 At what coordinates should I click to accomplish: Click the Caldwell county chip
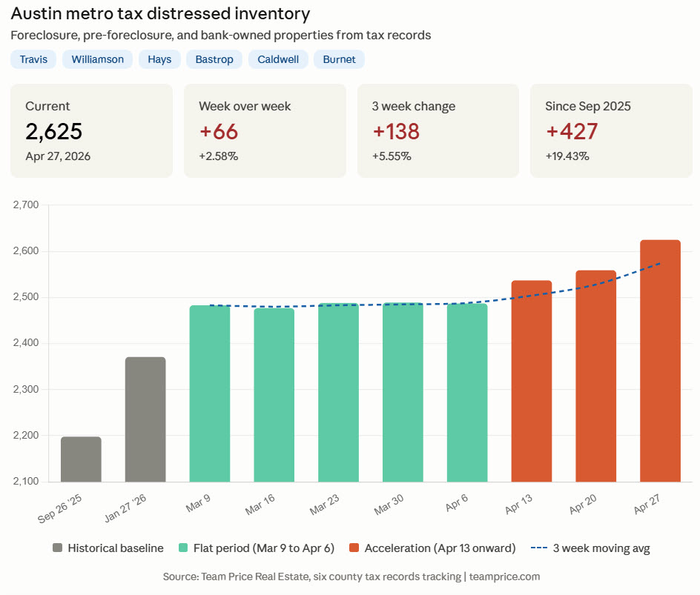point(278,59)
